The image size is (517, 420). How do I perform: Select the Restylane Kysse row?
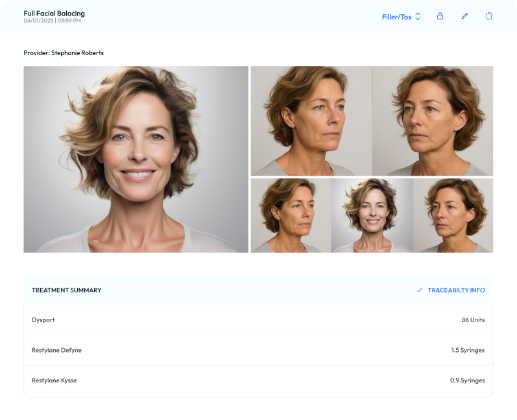pos(258,380)
